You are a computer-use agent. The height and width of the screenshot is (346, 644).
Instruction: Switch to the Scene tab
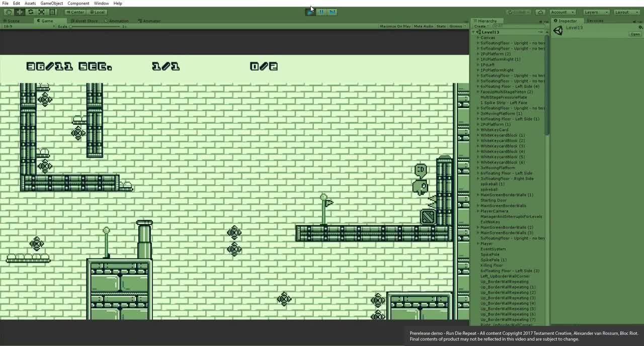click(x=12, y=21)
